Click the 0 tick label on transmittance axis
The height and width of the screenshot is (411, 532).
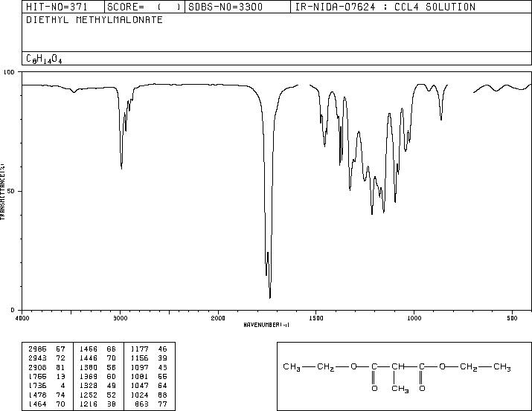pos(13,310)
